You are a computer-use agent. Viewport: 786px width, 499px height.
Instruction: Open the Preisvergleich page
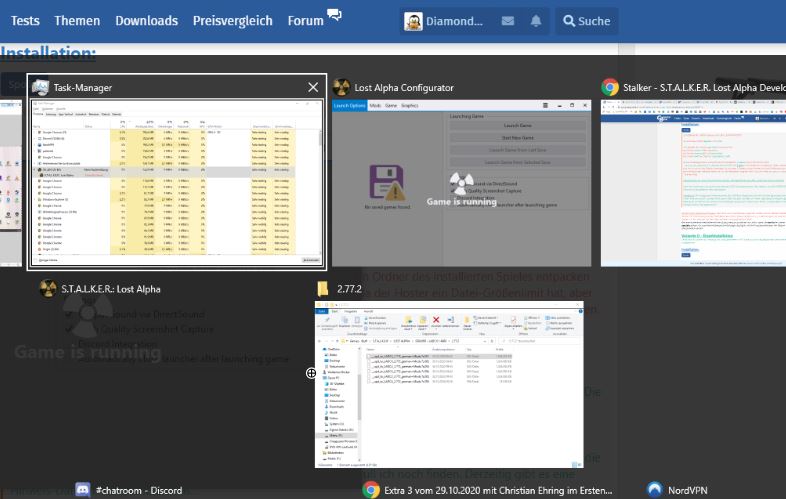pos(233,21)
